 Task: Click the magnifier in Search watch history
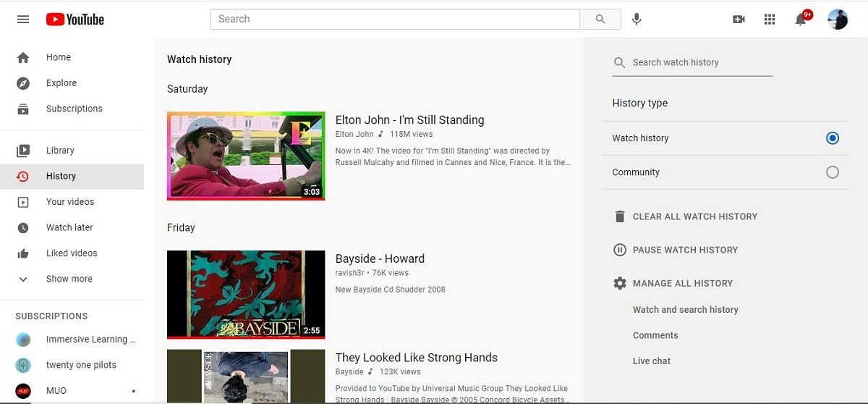[x=619, y=63]
